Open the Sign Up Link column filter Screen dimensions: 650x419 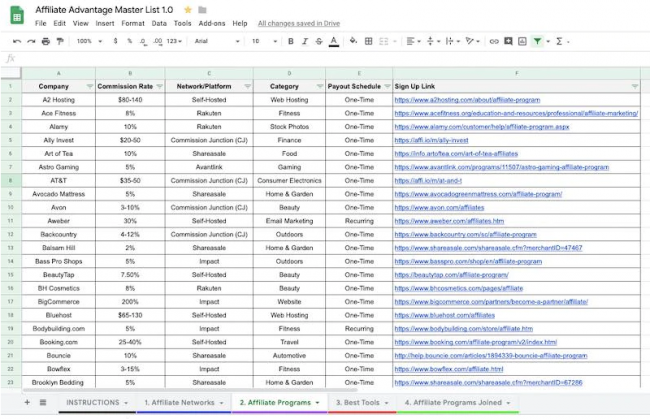[x=635, y=86]
